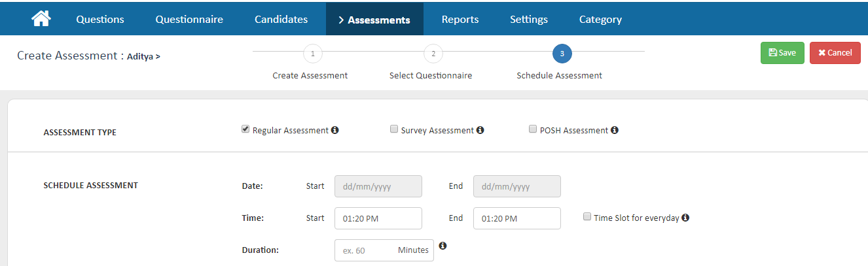Open the Questions menu
Screen dimensions: 868x266
100,19
